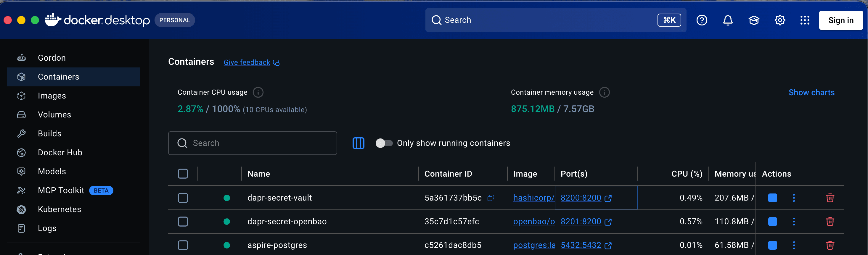Open Docker Desktop settings gear
The height and width of the screenshot is (255, 868).
click(780, 20)
